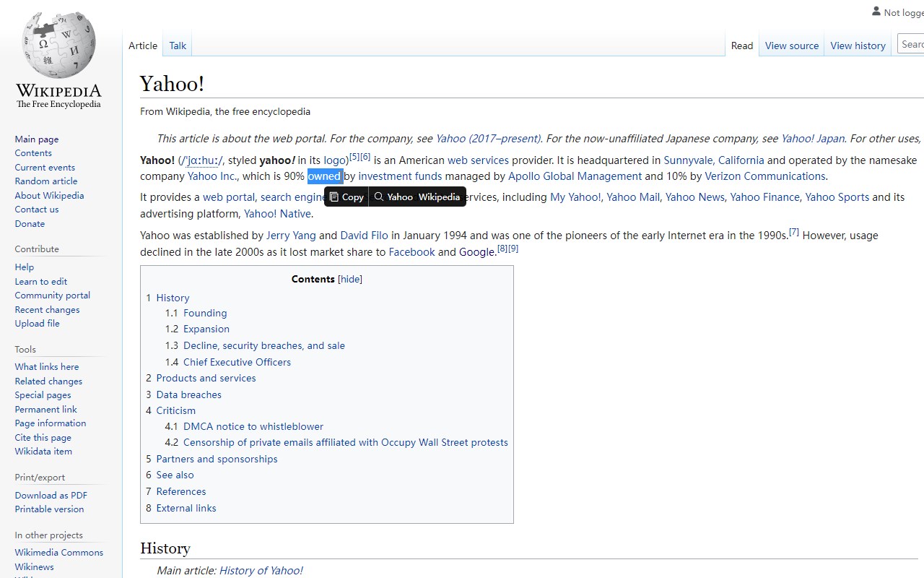The image size is (924, 578).
Task: Open Verizon Communications link
Action: pos(765,176)
